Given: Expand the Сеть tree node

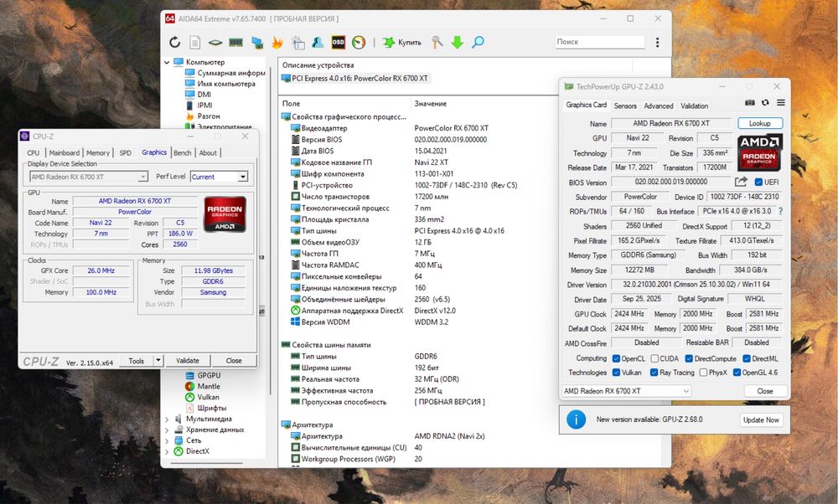Looking at the screenshot, I should tap(167, 441).
